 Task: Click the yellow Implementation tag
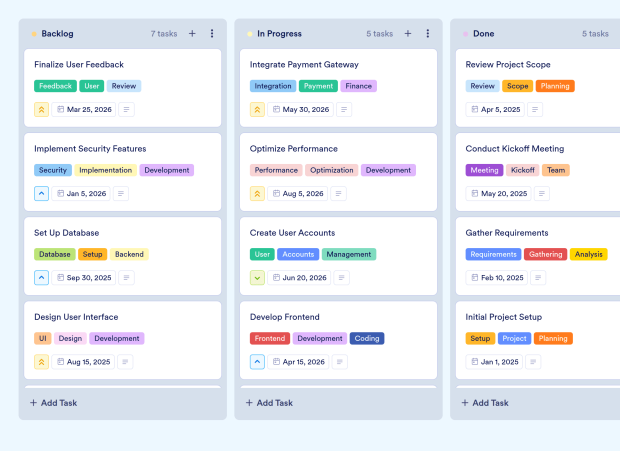click(x=106, y=170)
